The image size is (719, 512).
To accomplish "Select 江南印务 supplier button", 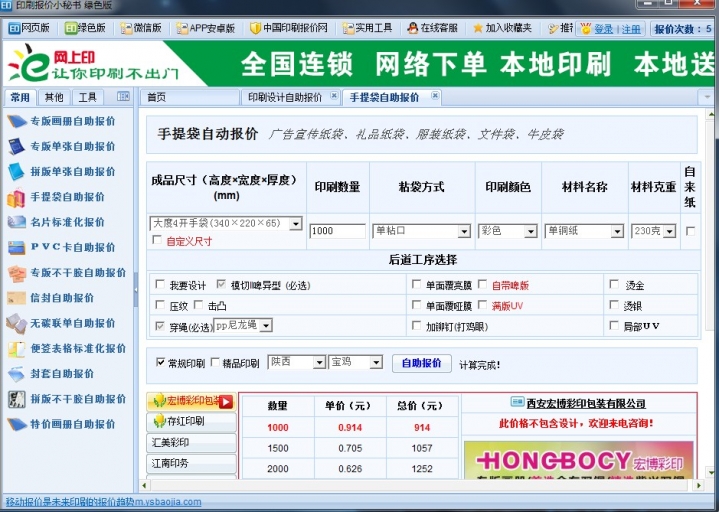I will tap(191, 463).
